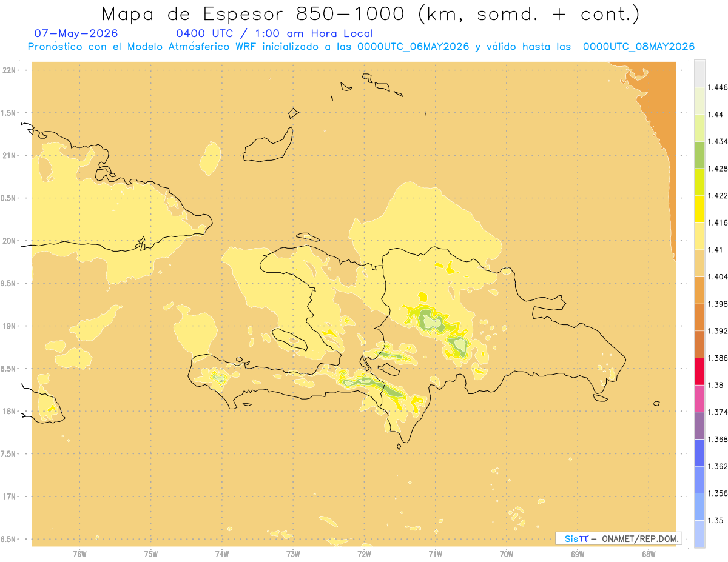Click the 0400 UTC local time text
Image resolution: width=728 pixels, height=562 pixels.
274,33
